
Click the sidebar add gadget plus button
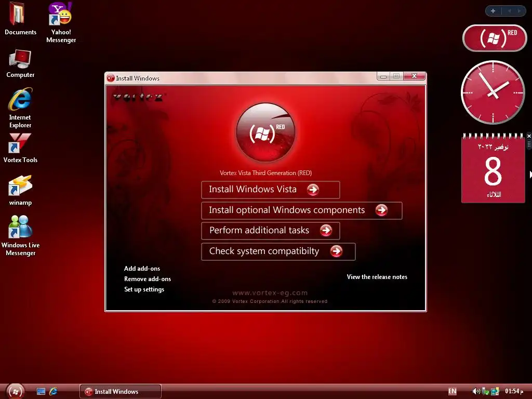tap(493, 11)
